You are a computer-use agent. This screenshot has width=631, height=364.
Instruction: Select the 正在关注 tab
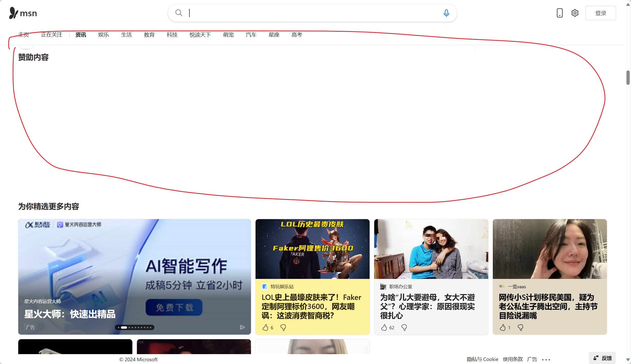click(52, 35)
